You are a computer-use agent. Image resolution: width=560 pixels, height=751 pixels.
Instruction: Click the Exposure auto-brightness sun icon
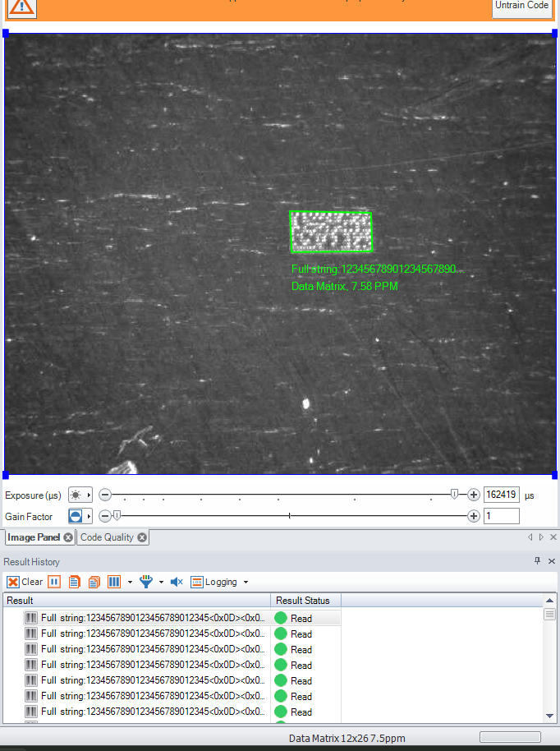click(x=76, y=495)
